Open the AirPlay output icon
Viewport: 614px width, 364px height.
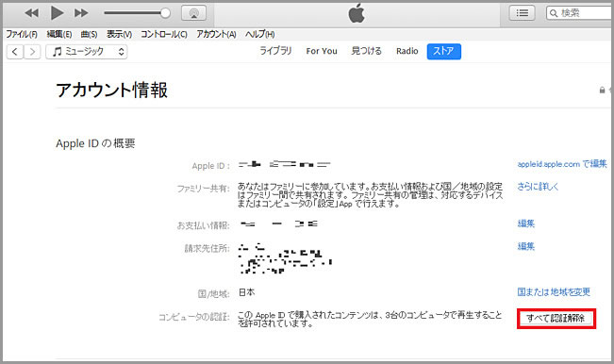click(194, 13)
